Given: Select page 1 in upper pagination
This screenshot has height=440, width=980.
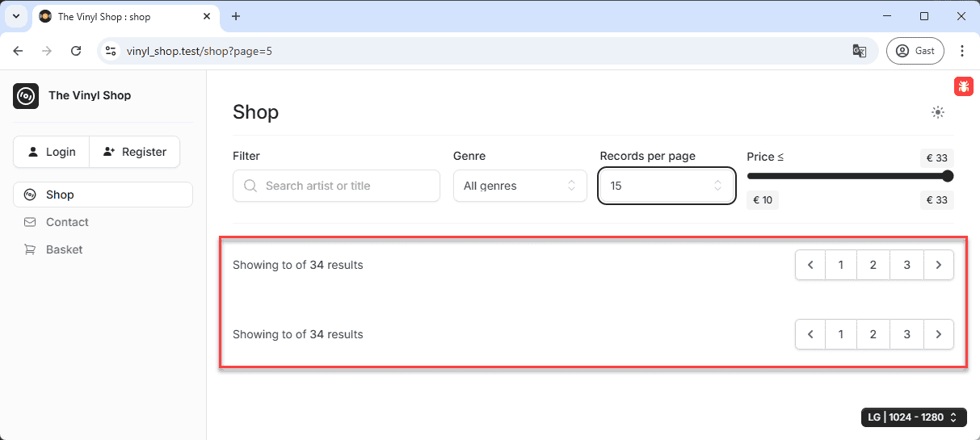Looking at the screenshot, I should pos(841,265).
